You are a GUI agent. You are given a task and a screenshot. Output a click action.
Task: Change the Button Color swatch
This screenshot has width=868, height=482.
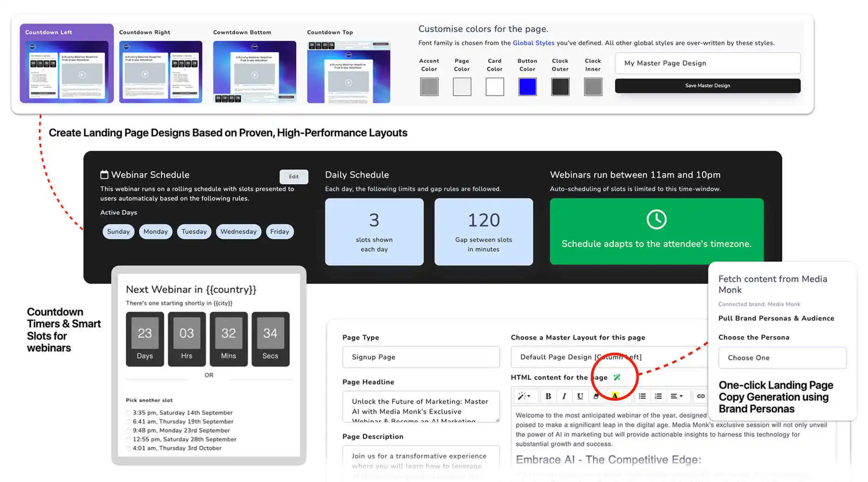(x=527, y=87)
